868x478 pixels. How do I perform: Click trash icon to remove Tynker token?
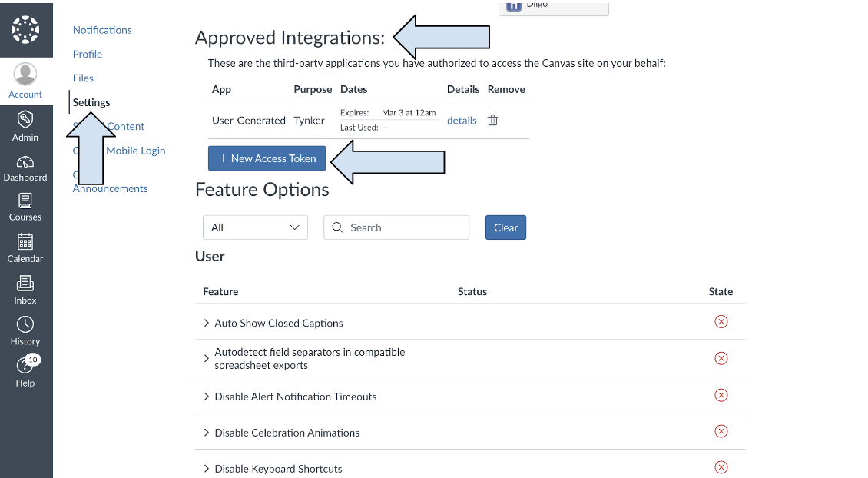pyautogui.click(x=493, y=121)
